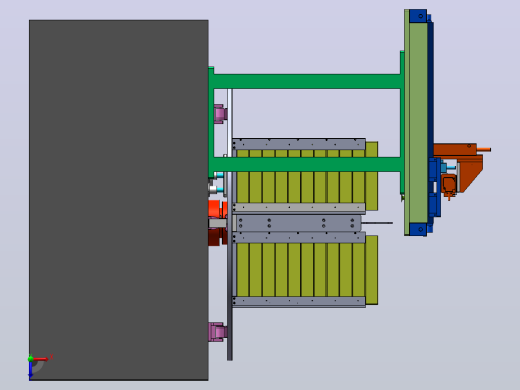Select the bottommost gray rail under yellow blocks
The image size is (520, 390).
point(299,302)
